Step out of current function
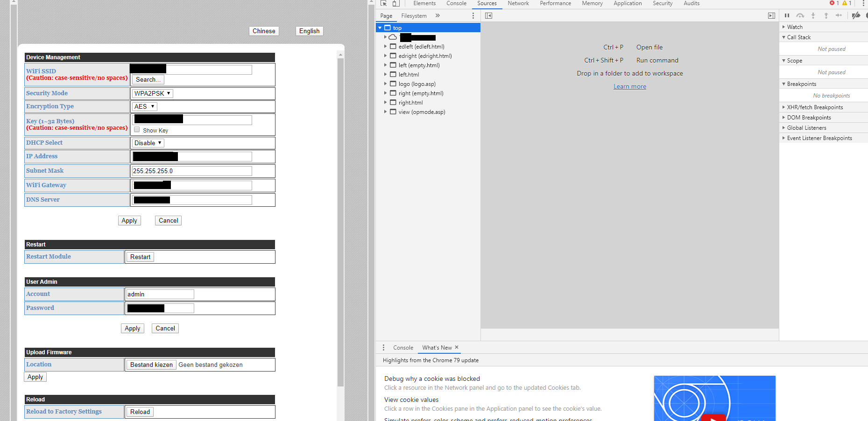This screenshot has height=421, width=868. [826, 15]
